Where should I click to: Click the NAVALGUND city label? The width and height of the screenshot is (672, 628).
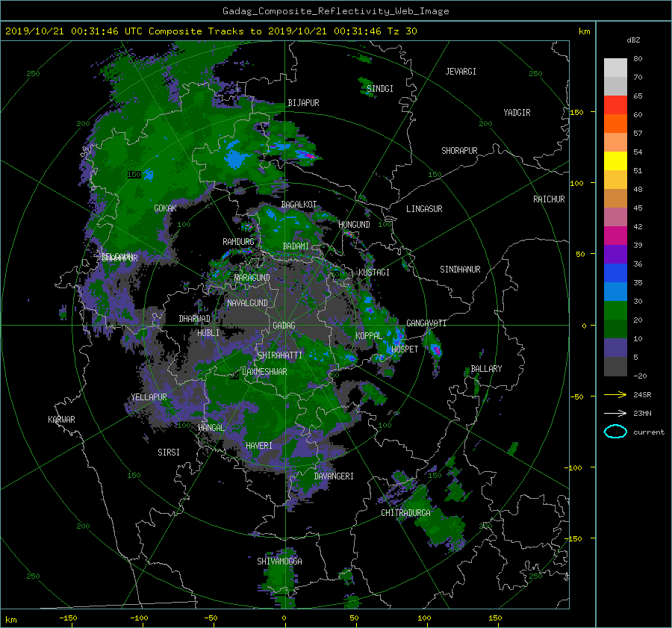(x=247, y=303)
